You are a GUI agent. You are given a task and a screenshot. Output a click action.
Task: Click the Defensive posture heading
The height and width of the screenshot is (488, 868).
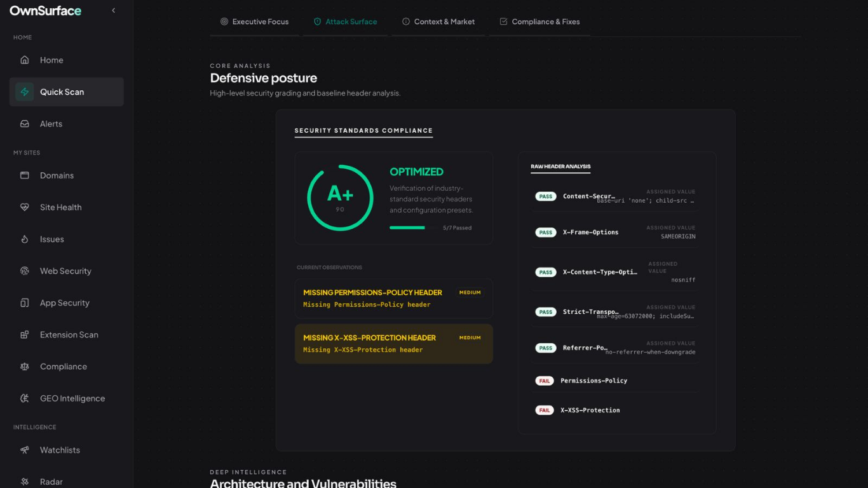(x=264, y=78)
